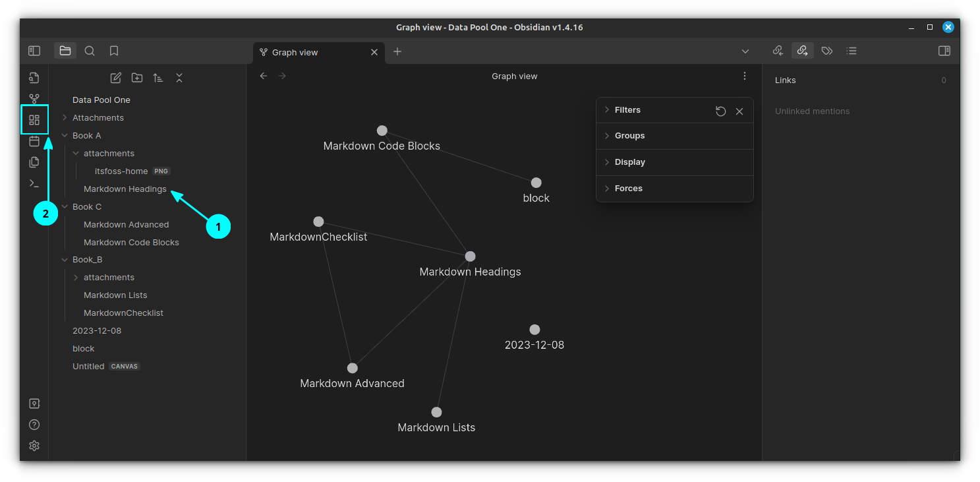Screen dimensions: 980x482
Task: Open the Search sidebar tab
Action: tap(90, 51)
